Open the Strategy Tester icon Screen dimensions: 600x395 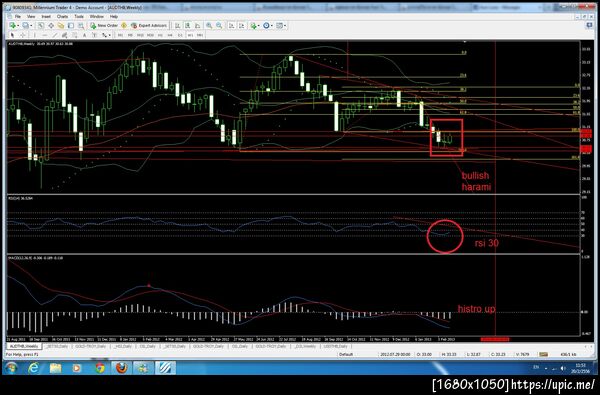click(81, 26)
